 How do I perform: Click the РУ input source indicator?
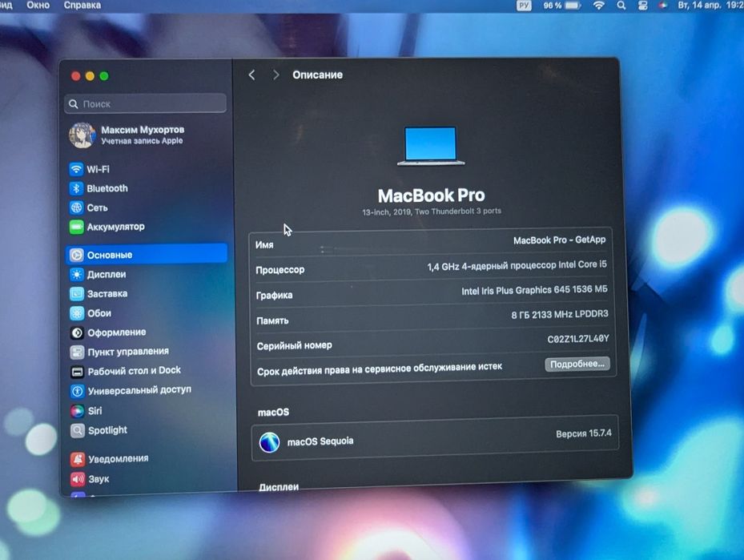[524, 6]
